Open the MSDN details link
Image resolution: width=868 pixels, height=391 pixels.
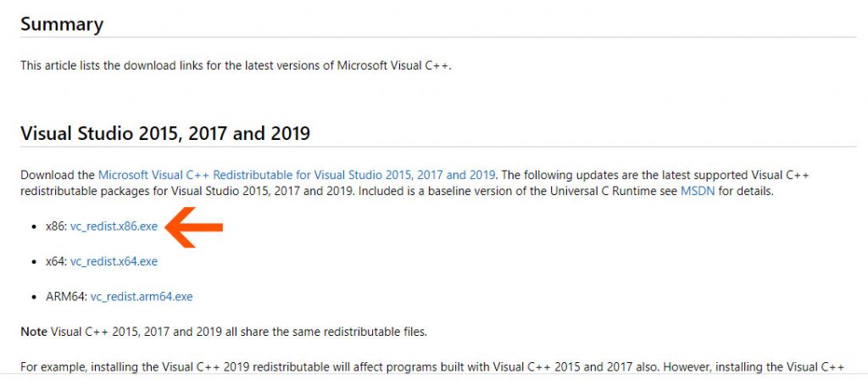tap(698, 193)
